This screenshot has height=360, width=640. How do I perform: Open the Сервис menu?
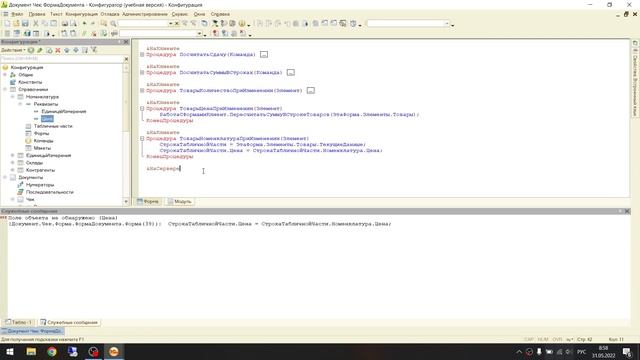point(180,14)
